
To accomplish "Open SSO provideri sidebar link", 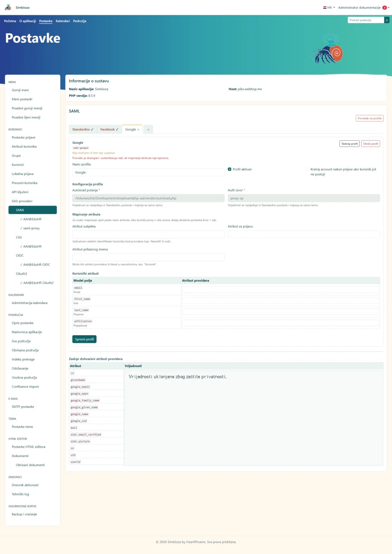I will [x=22, y=201].
